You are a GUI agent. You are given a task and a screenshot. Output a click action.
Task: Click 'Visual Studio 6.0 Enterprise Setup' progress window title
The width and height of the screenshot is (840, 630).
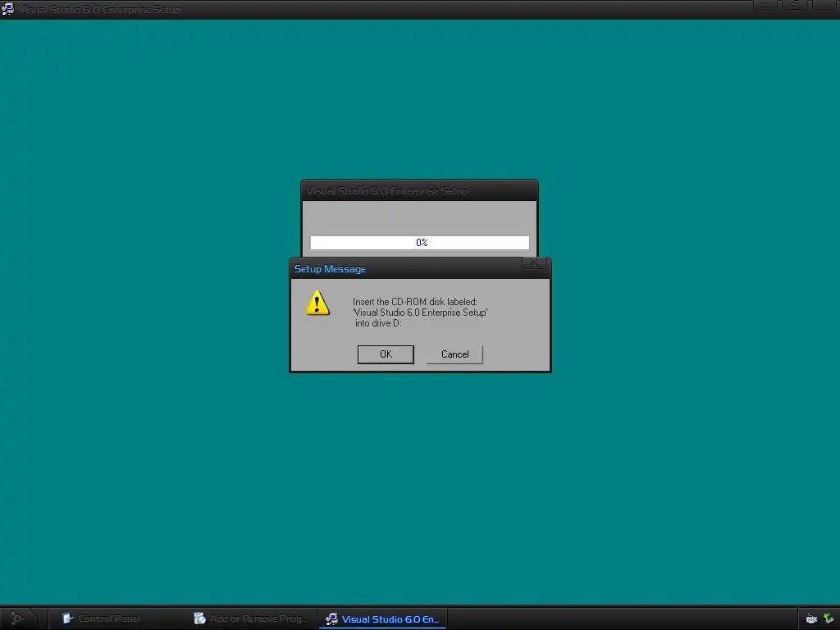coord(387,190)
